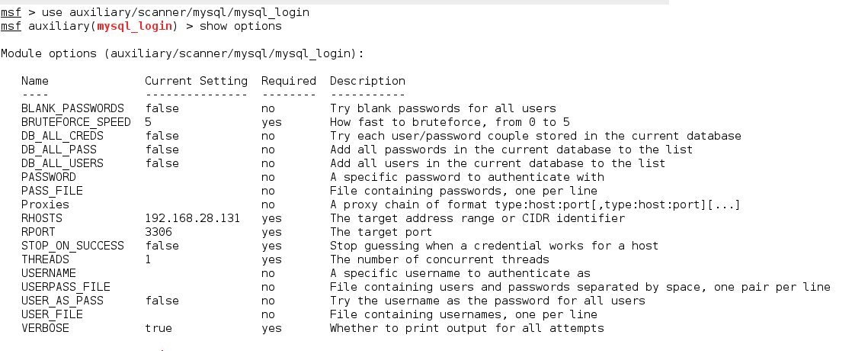
Task: Click the STOP_ON_SUCCESS option name
Action: tap(72, 246)
